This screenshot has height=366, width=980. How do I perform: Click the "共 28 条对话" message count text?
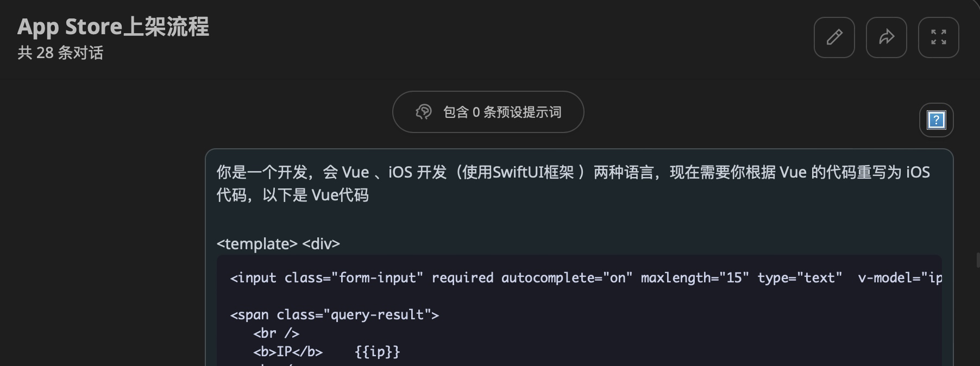point(60,53)
